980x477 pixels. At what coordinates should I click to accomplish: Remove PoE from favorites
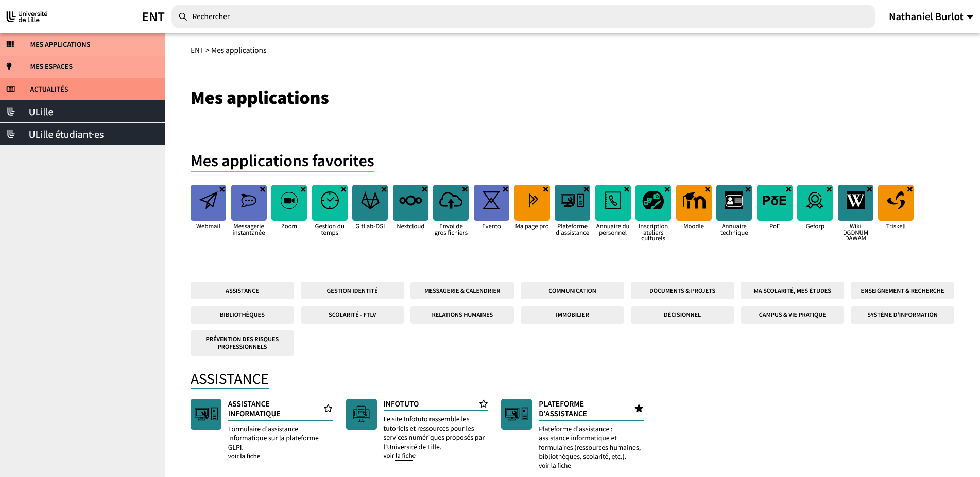point(788,189)
